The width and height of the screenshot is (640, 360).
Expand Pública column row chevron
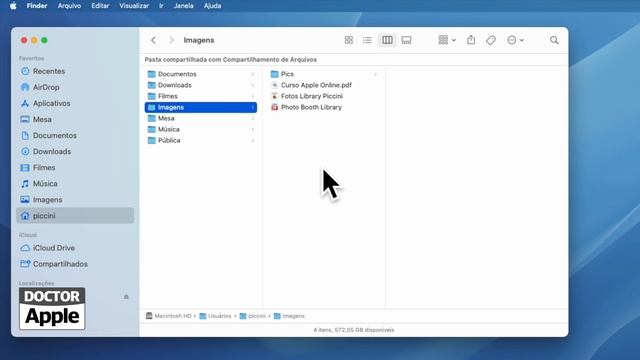[253, 140]
